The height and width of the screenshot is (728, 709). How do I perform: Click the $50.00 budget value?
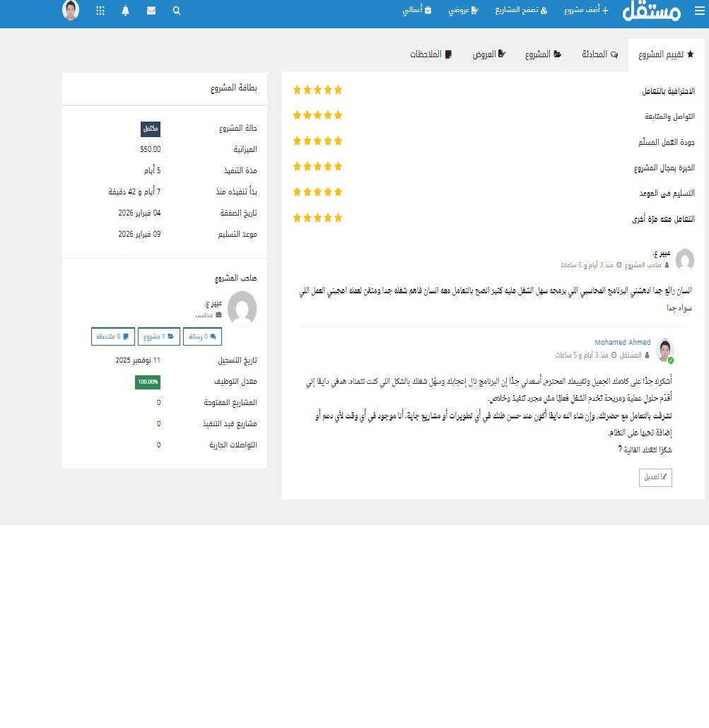[151, 150]
